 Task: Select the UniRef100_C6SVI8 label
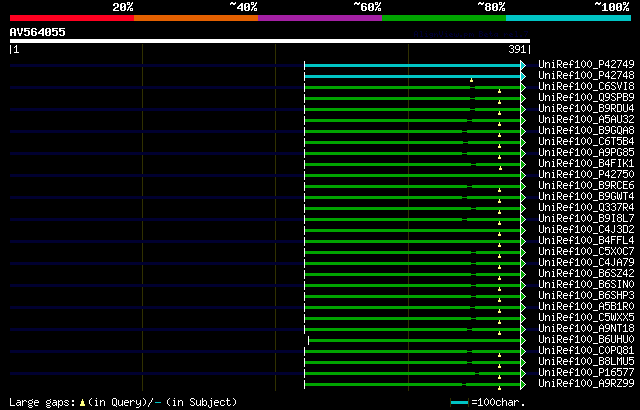pyautogui.click(x=586, y=86)
